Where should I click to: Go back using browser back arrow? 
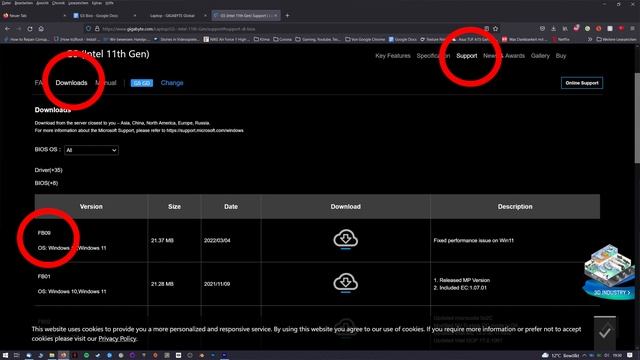[7, 29]
